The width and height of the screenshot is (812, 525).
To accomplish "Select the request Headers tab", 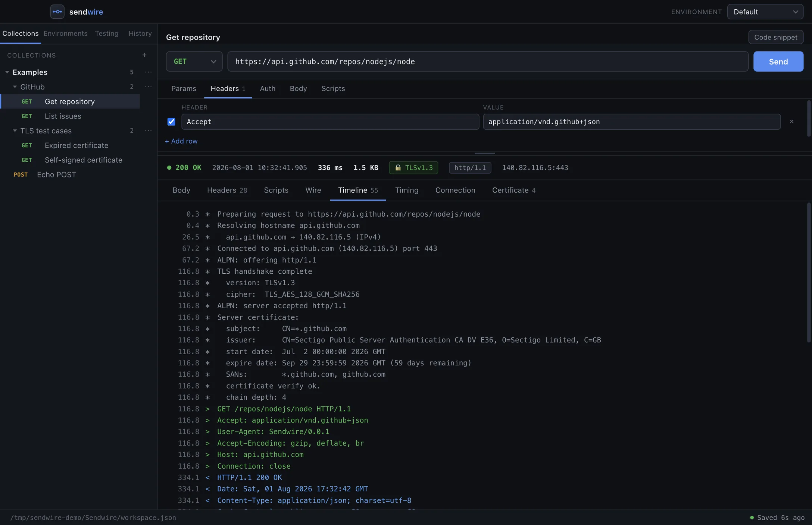I will pyautogui.click(x=228, y=88).
